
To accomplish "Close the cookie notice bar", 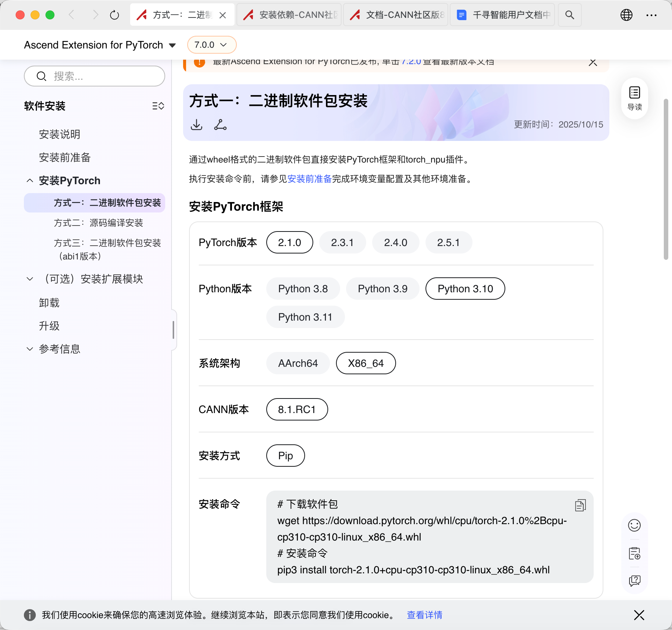I will pyautogui.click(x=639, y=615).
